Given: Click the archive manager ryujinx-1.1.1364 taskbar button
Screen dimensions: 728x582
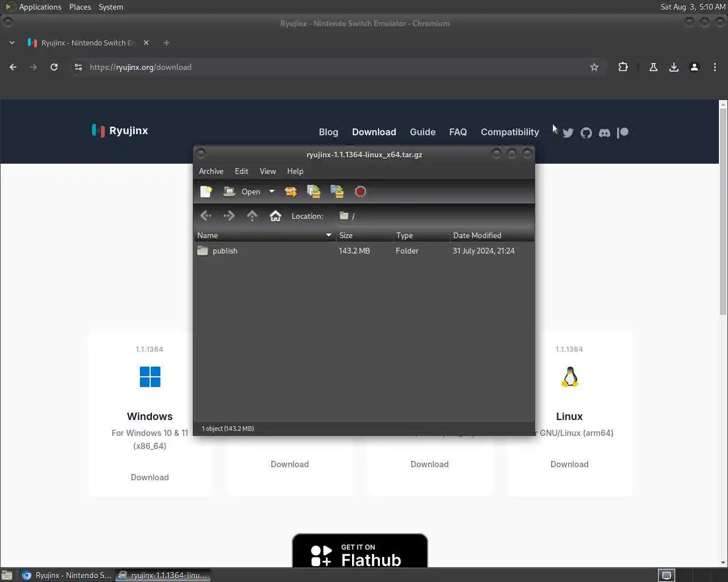Looking at the screenshot, I should (x=163, y=575).
